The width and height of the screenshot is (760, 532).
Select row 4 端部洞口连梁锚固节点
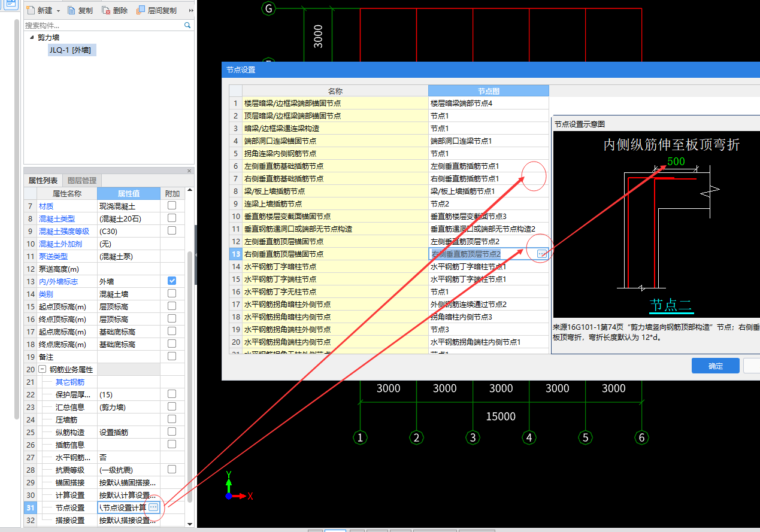coord(335,141)
